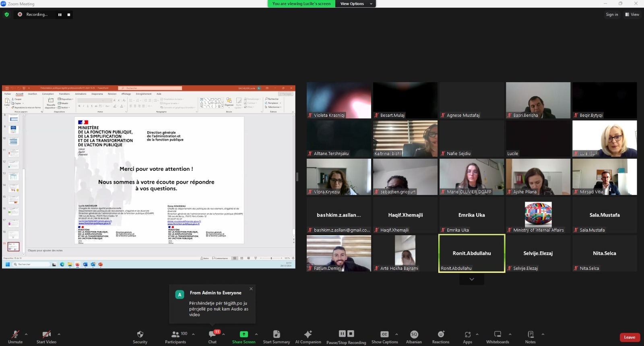Open the Reactions menu
644x346 pixels.
441,334
